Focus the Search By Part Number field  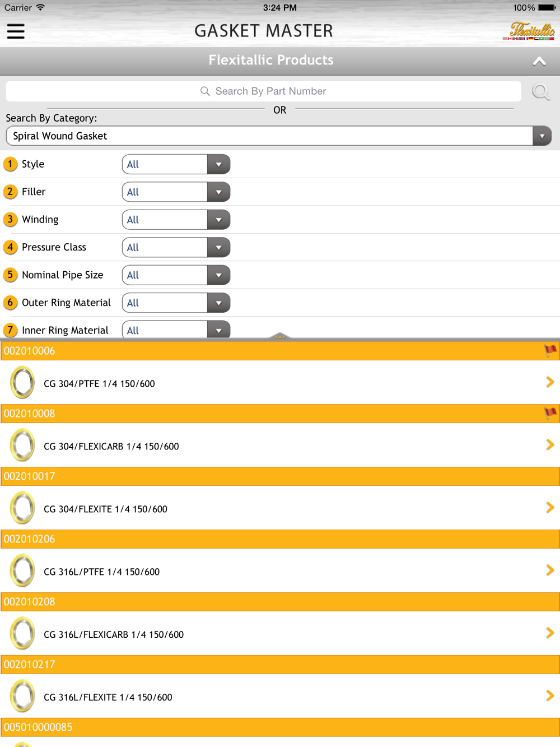pyautogui.click(x=263, y=91)
